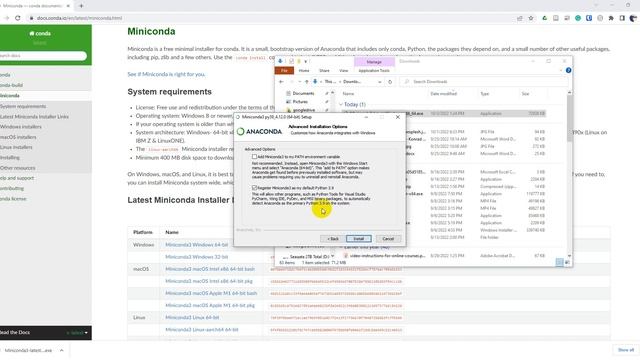Open Linux installers sidebar link

click(16, 147)
